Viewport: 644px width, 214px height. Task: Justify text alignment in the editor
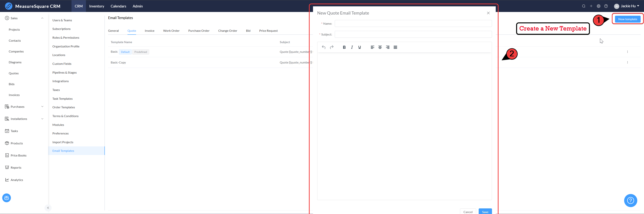click(x=395, y=47)
